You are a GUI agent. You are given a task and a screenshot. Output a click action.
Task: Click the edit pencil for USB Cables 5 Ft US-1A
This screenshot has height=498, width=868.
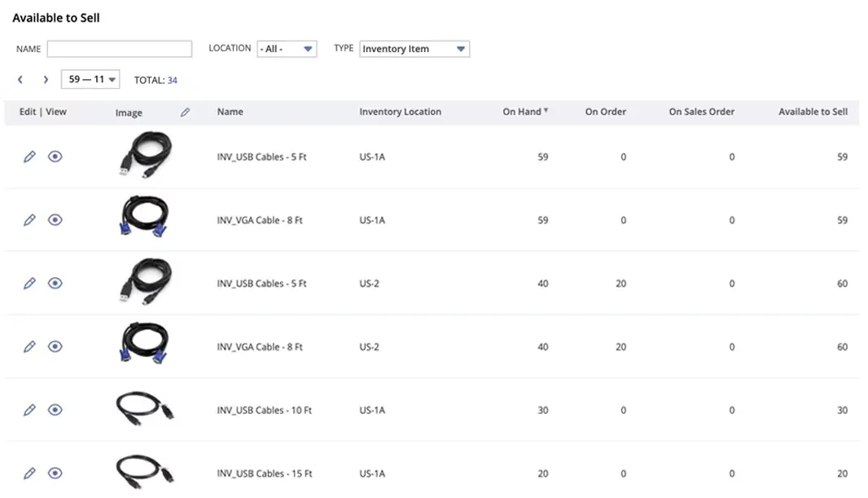pos(29,157)
